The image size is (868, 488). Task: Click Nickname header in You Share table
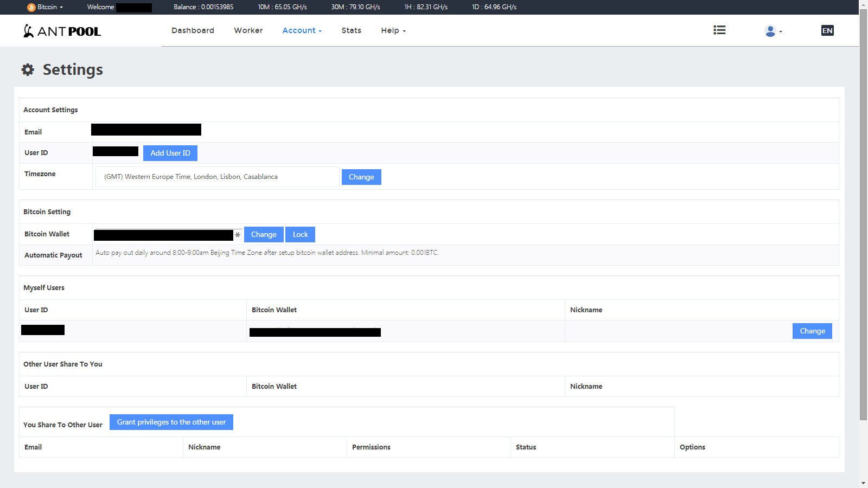[204, 447]
